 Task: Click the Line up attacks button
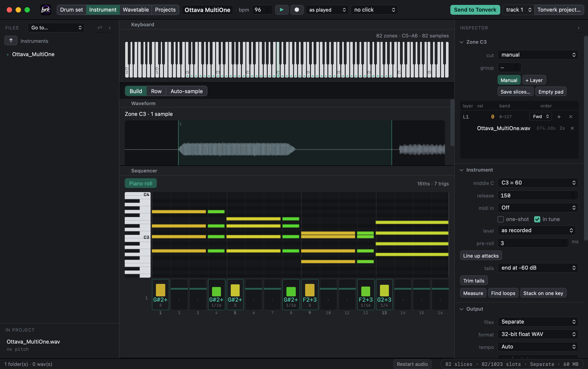(x=481, y=256)
